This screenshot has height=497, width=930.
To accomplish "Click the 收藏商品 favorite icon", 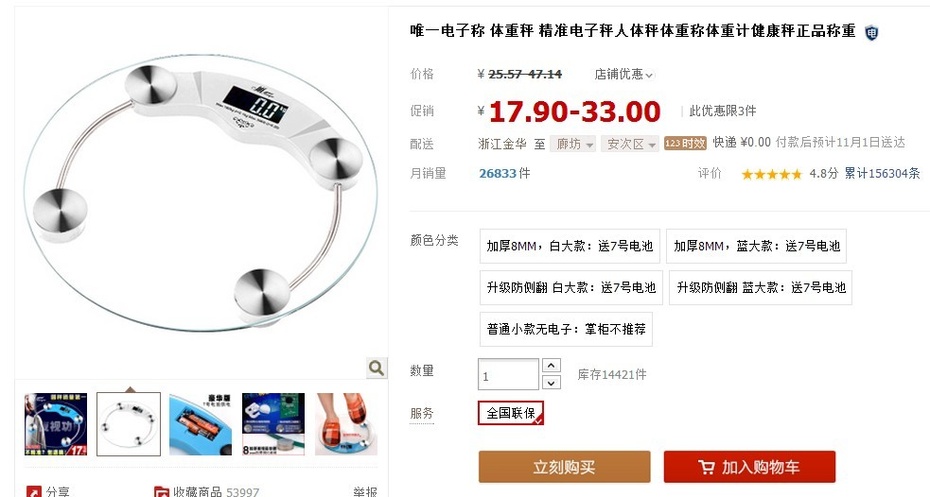I will [161, 492].
